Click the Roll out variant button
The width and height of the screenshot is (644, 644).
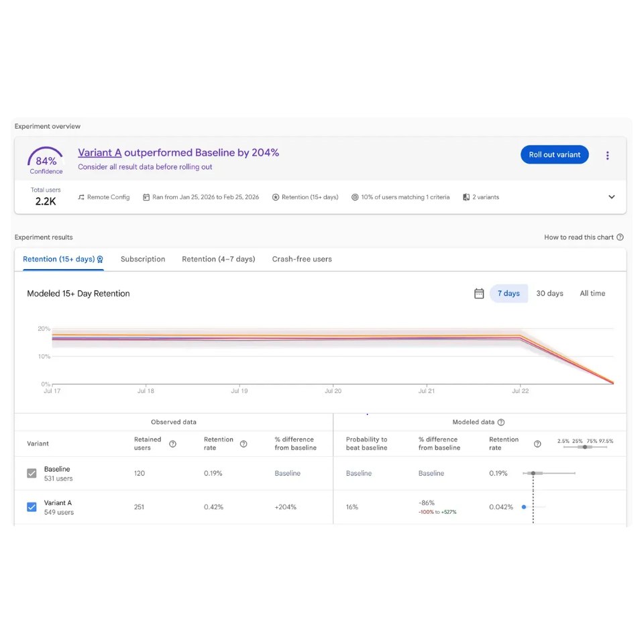pos(555,155)
